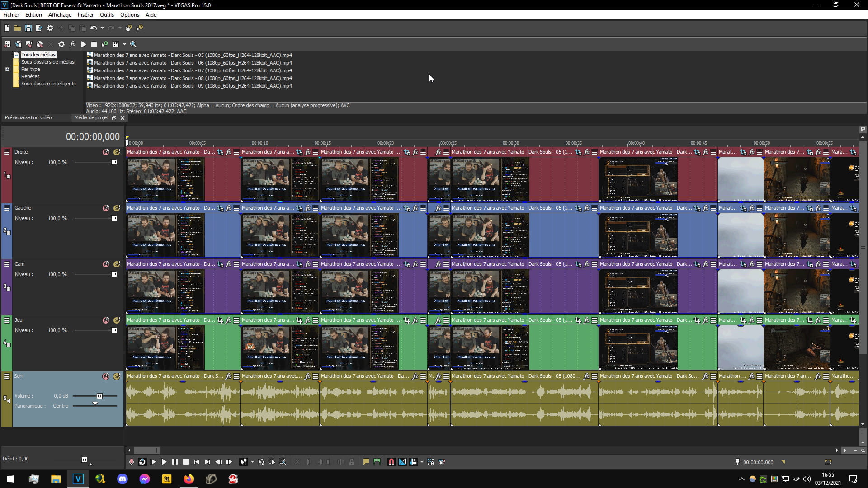Image resolution: width=868 pixels, height=488 pixels.
Task: Toggle the magnet Enable Snapping icon
Action: pyautogui.click(x=392, y=462)
